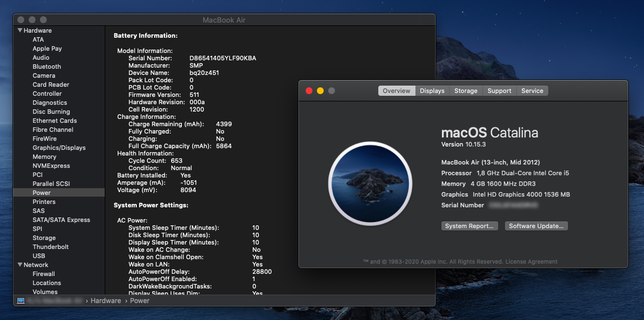
Task: Select Printers in the sidebar
Action: tap(44, 202)
